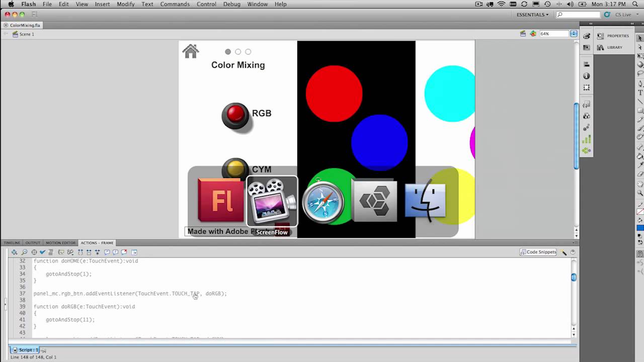Click the Auto format icon in Actions panel
644x362 pixels.
[51, 252]
